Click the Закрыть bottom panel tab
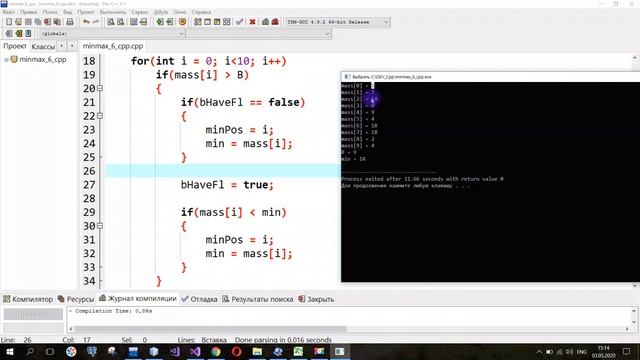Screen dimensions: 640x360 (316, 299)
